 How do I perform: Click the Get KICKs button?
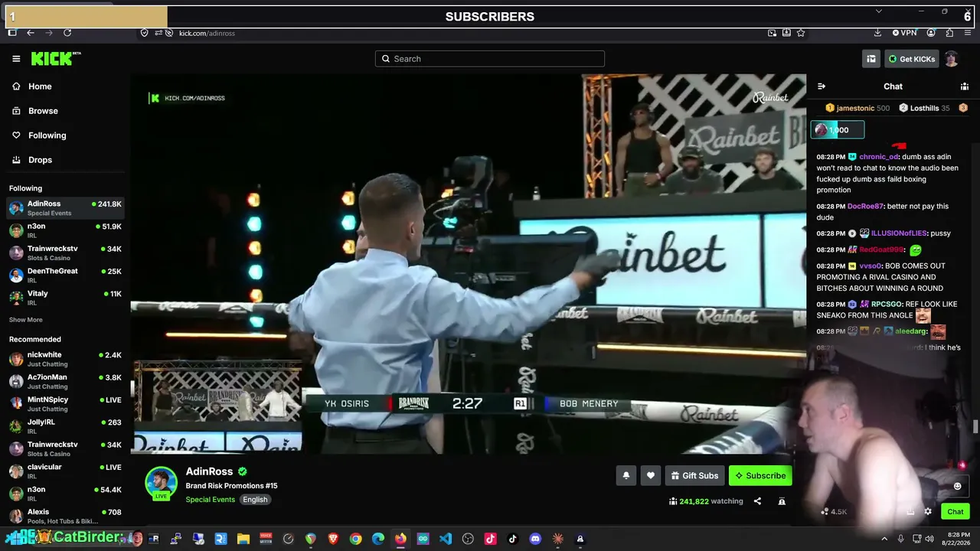pyautogui.click(x=912, y=59)
